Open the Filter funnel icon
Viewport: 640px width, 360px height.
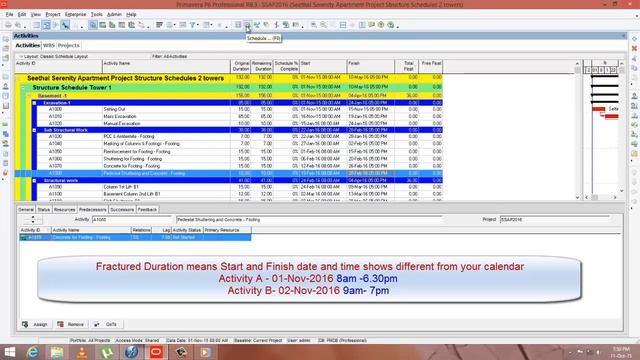pos(192,25)
